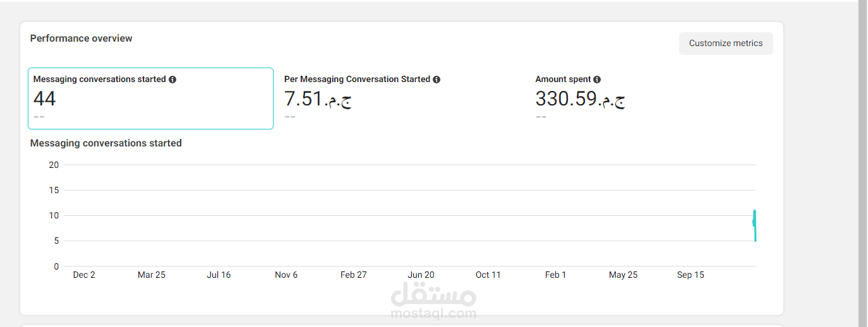Show info for Messaging conversations started
The height and width of the screenshot is (327, 868).
click(172, 80)
